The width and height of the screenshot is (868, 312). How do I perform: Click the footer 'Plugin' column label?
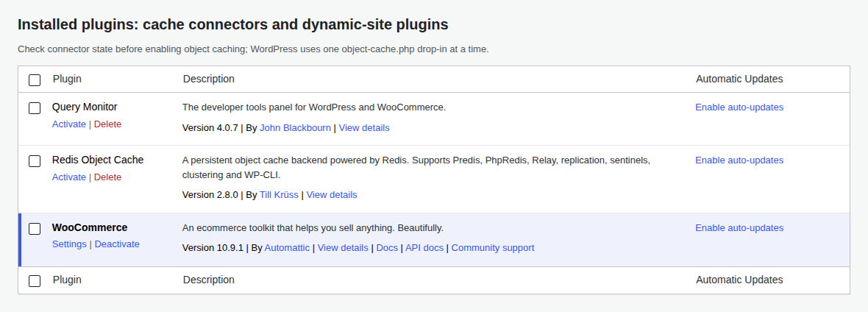67,280
